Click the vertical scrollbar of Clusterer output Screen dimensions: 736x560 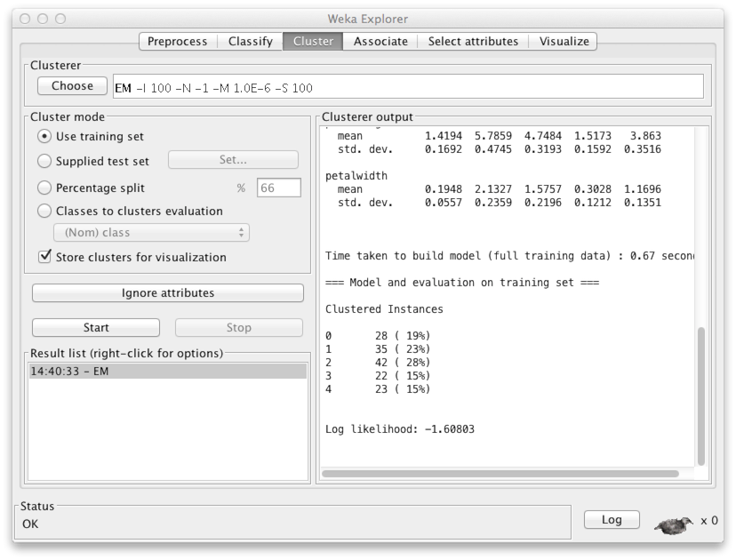(x=701, y=396)
